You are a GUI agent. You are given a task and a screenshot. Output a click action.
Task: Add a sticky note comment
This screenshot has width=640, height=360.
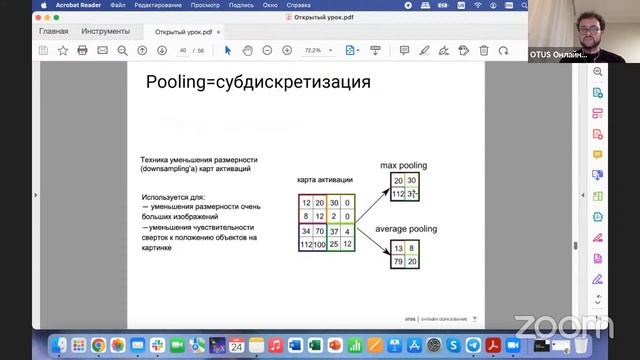pos(404,51)
